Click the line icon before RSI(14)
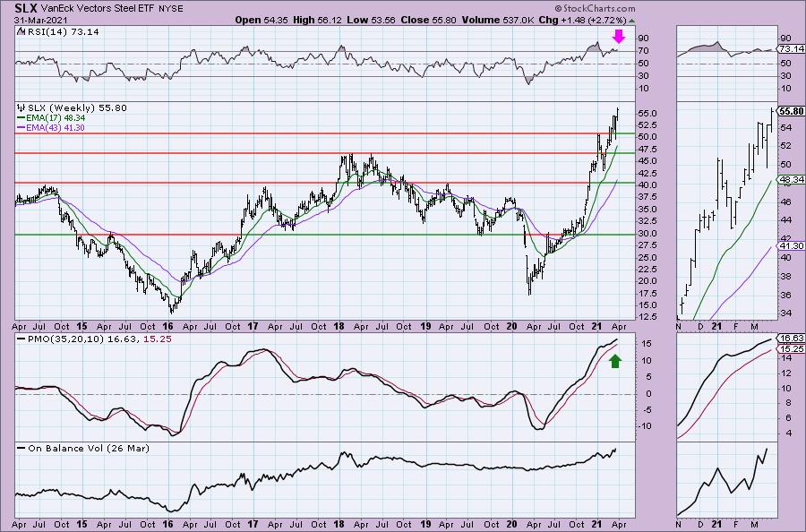This screenshot has width=806, height=532. (x=21, y=31)
